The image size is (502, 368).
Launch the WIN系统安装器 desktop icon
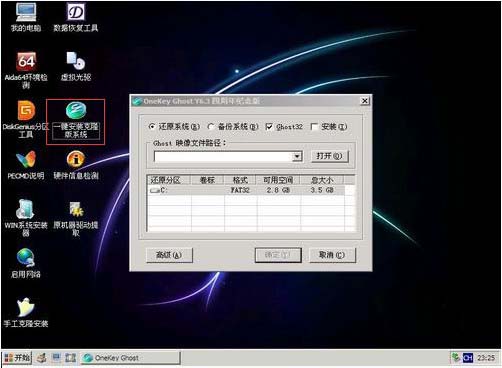point(26,218)
